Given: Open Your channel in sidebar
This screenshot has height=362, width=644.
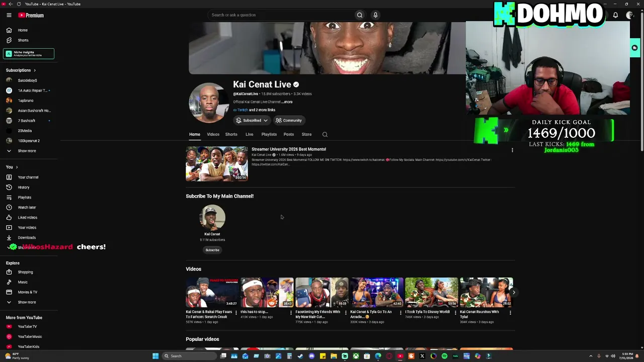Looking at the screenshot, I should point(29,177).
